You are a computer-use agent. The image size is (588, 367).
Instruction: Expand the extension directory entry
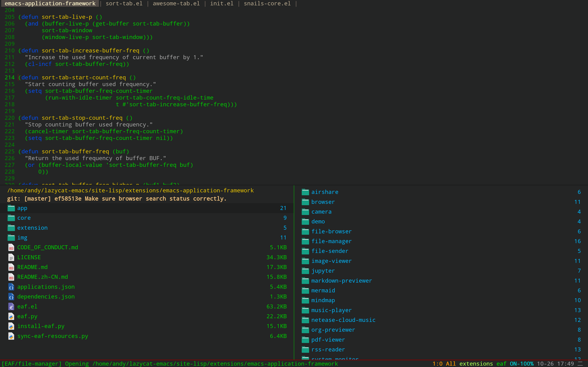pos(32,228)
